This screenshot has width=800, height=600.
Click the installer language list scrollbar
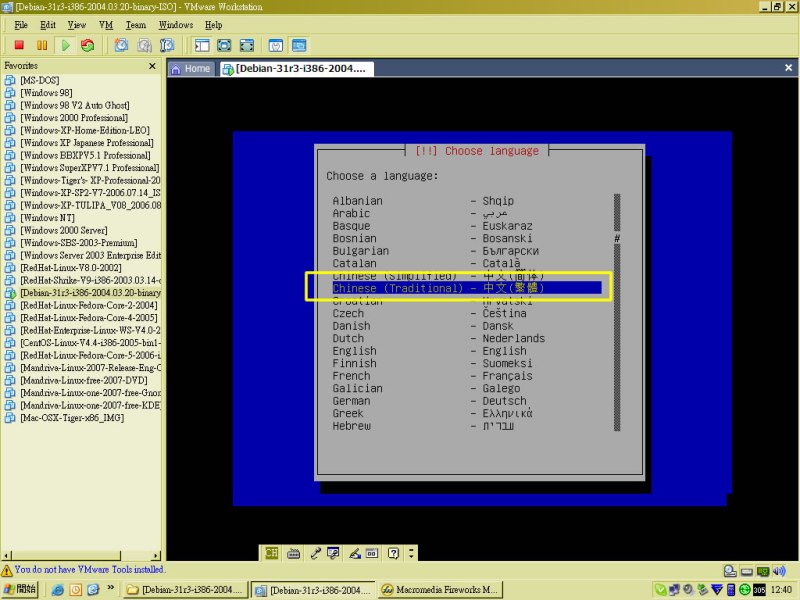(617, 312)
